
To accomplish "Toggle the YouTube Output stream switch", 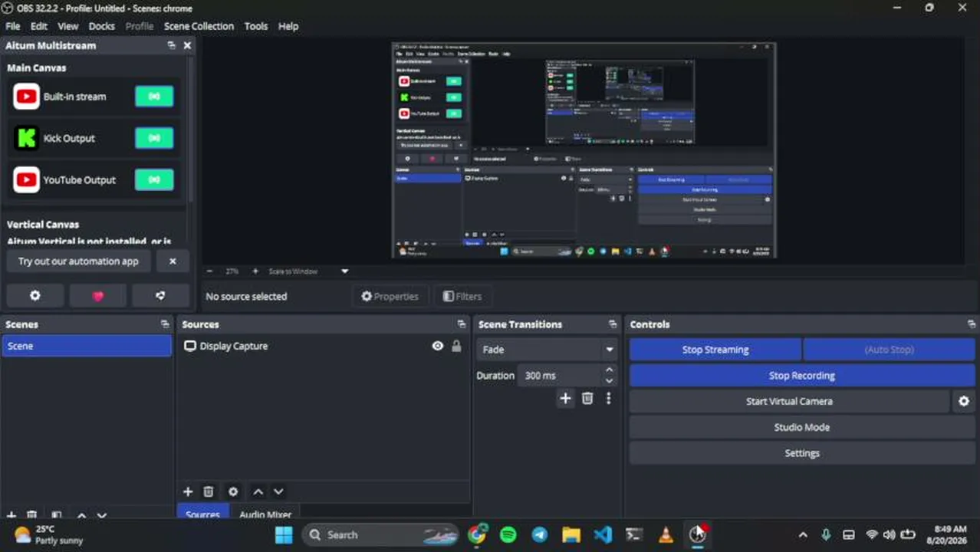I will click(154, 179).
